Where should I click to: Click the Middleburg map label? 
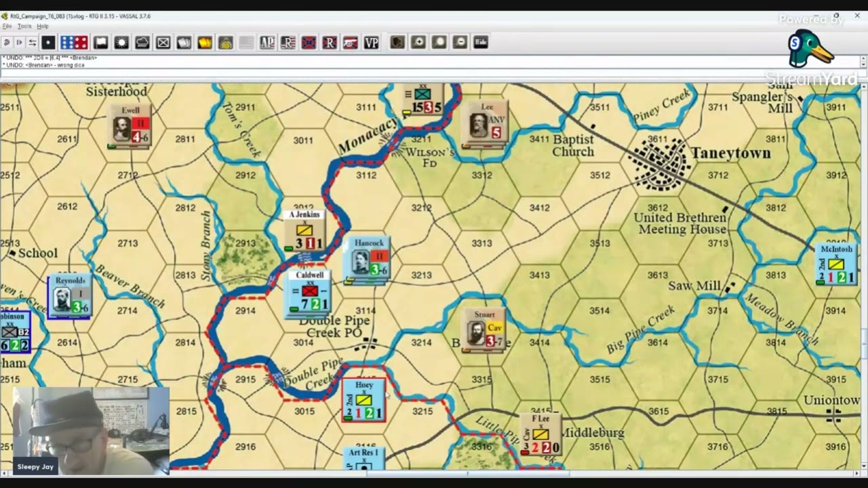click(x=593, y=432)
